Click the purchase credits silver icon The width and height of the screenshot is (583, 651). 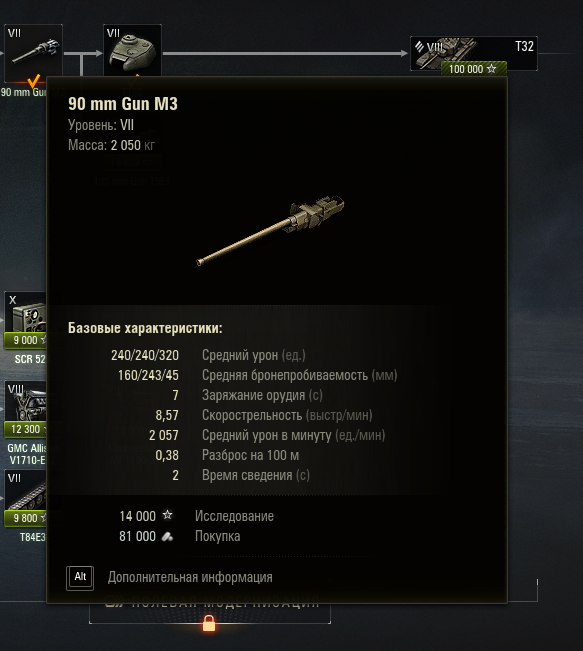pyautogui.click(x=167, y=536)
